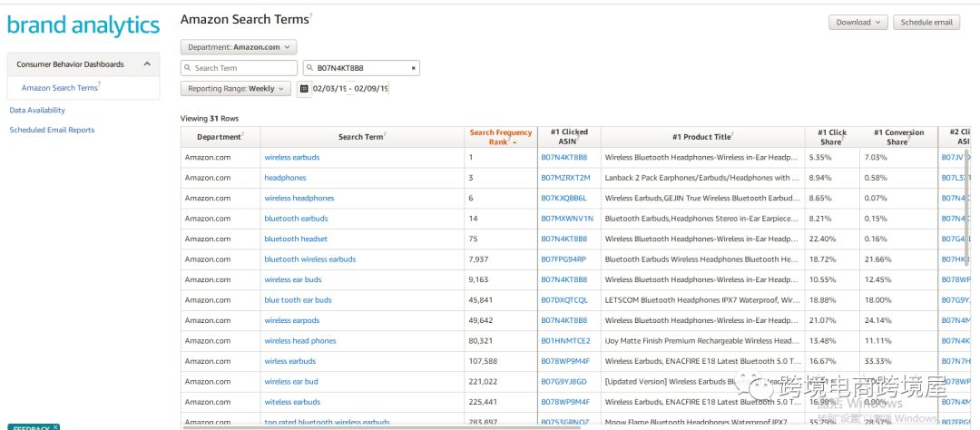Clear the ASIN search with the X icon
980x430 pixels.
tap(413, 68)
